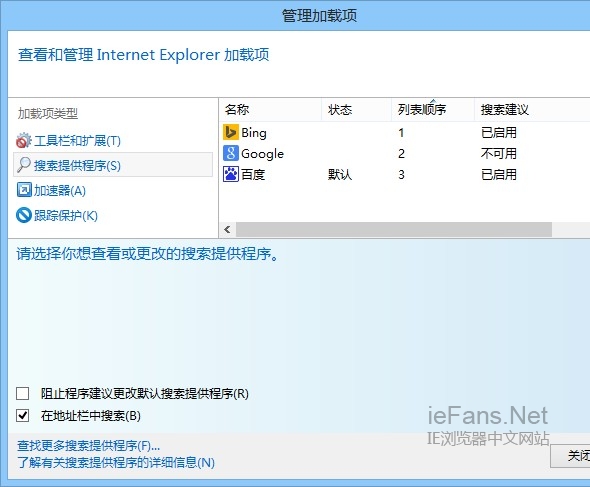Click the 关闭 button
The image size is (590, 487).
coord(570,456)
